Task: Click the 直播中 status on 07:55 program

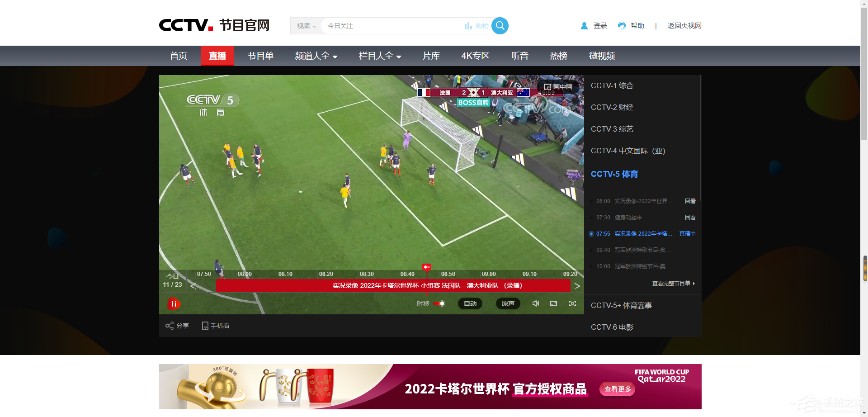Action: (x=687, y=234)
